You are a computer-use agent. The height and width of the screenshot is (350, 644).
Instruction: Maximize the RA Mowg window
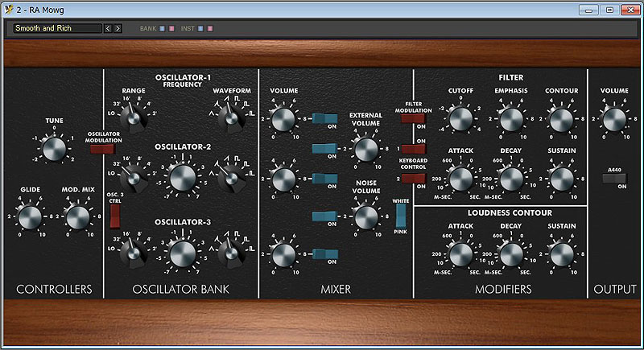pos(609,10)
